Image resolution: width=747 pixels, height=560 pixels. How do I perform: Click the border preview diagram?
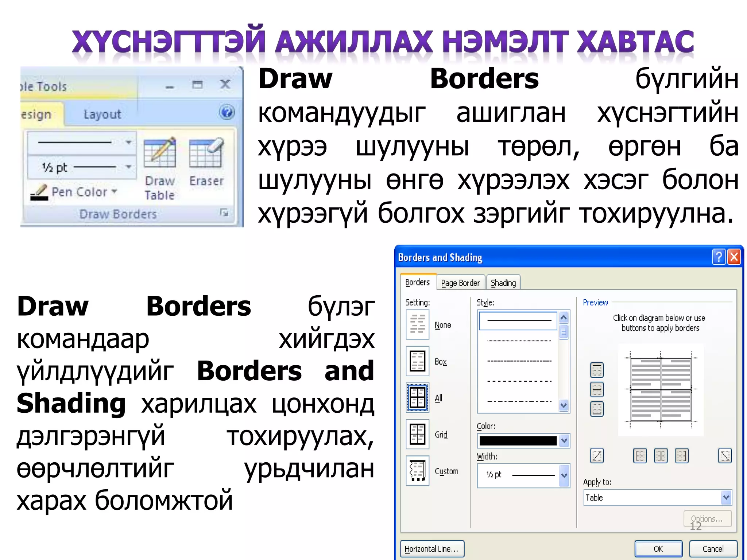(x=661, y=390)
